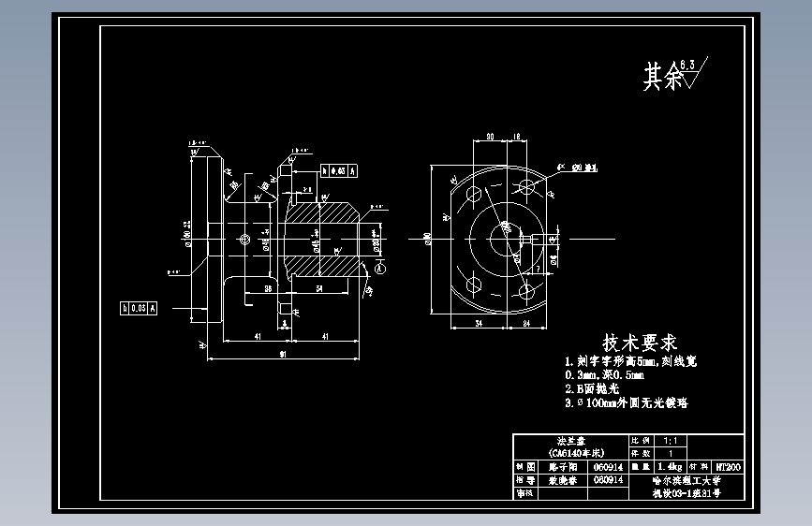812x526 pixels.
Task: Click the 36 dimension in section view
Action: coord(268,288)
